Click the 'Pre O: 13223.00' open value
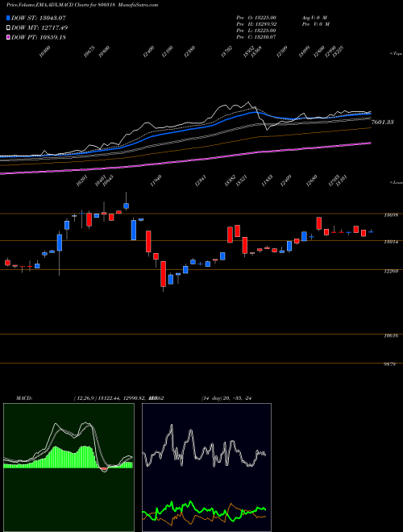Screen dimensions: 403x532 256,18
